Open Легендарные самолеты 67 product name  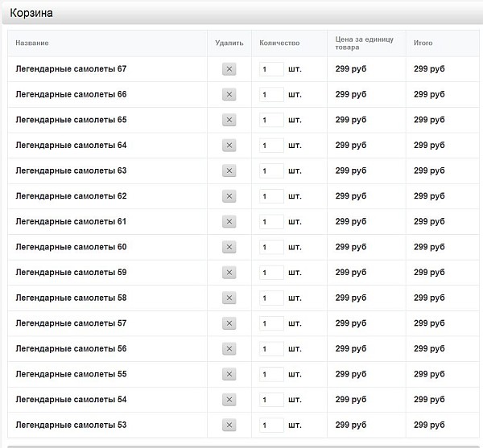pyautogui.click(x=71, y=69)
